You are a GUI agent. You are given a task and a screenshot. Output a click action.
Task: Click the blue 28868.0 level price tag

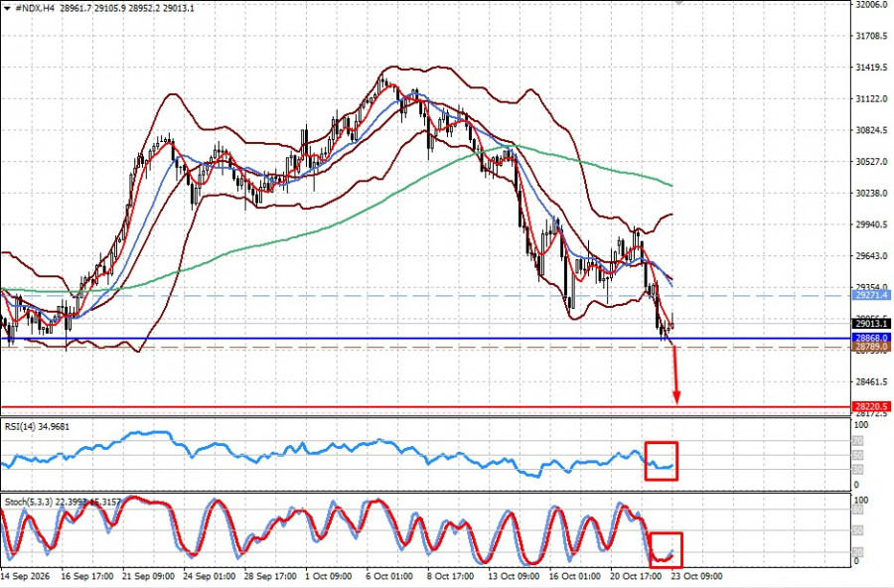pyautogui.click(x=871, y=338)
